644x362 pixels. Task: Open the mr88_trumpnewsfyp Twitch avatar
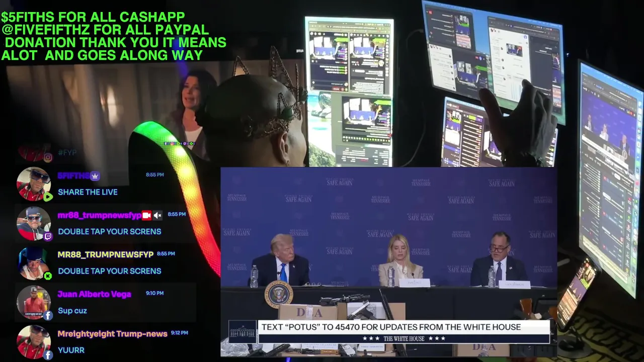(x=33, y=223)
